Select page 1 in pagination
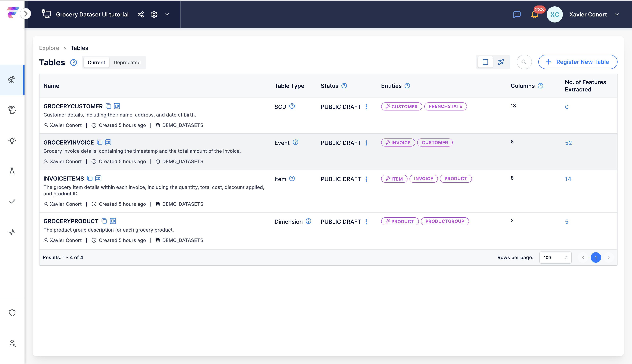632x364 pixels. pyautogui.click(x=596, y=258)
